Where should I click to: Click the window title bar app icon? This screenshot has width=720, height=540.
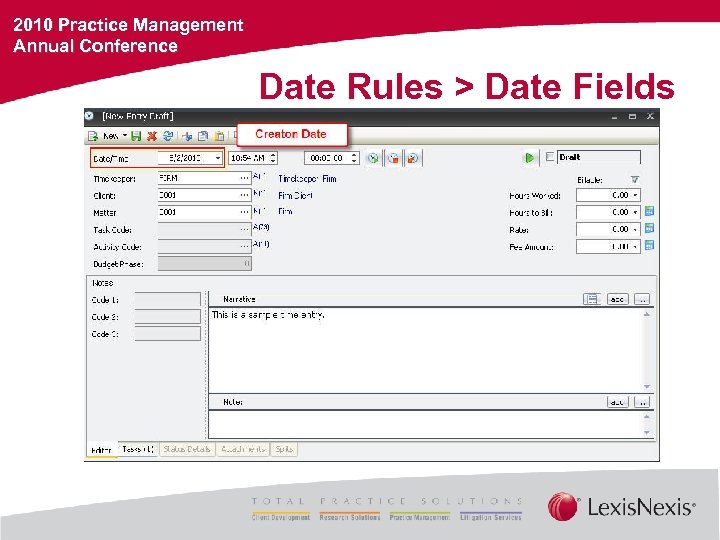pos(90,116)
